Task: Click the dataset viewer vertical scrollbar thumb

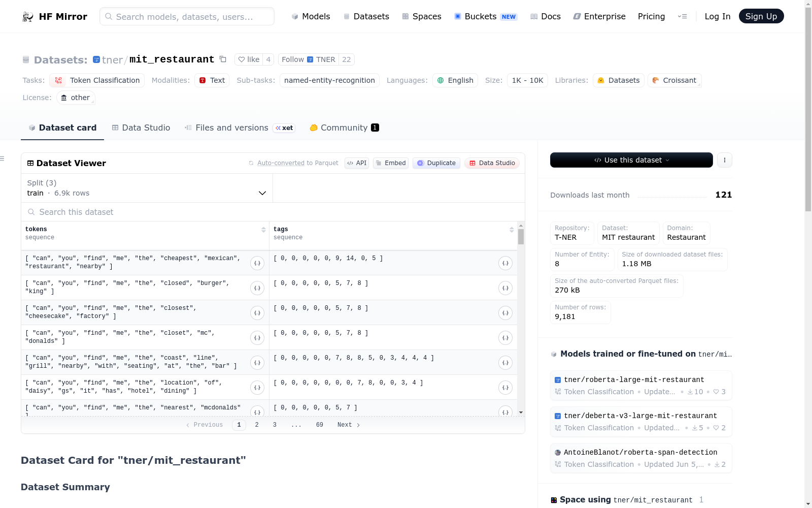Action: (x=521, y=237)
